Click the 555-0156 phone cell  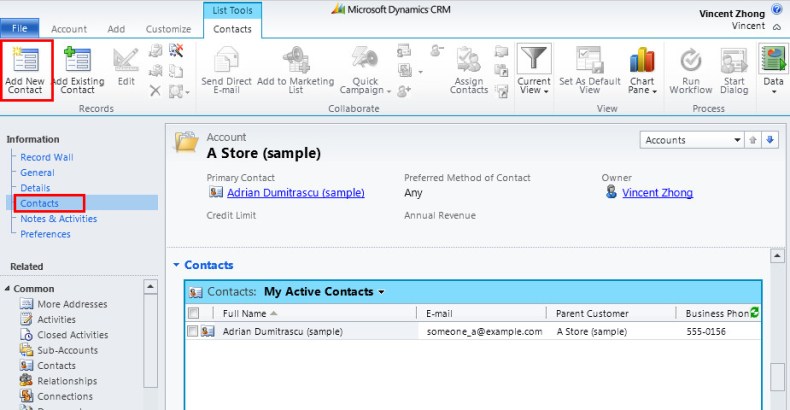tap(706, 331)
